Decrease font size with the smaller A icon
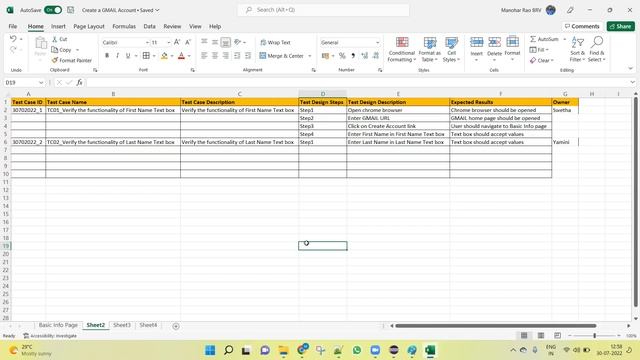Image resolution: width=640 pixels, height=360 pixels. [x=188, y=42]
